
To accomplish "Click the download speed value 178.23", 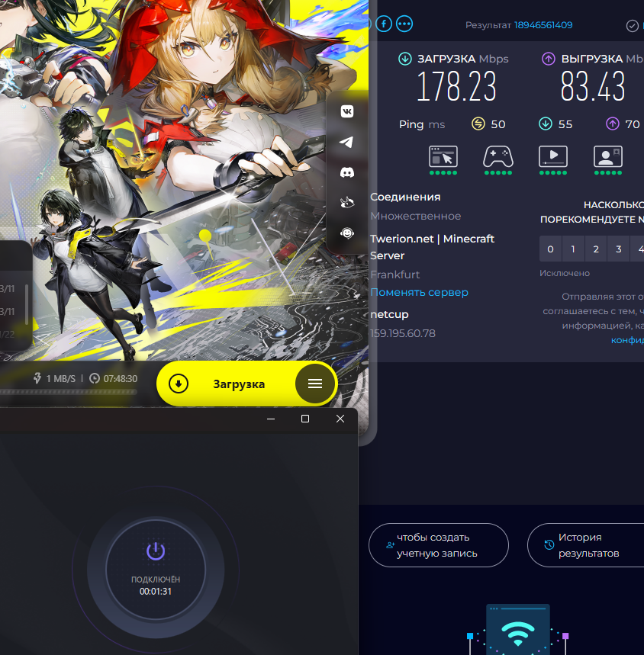I will click(456, 86).
